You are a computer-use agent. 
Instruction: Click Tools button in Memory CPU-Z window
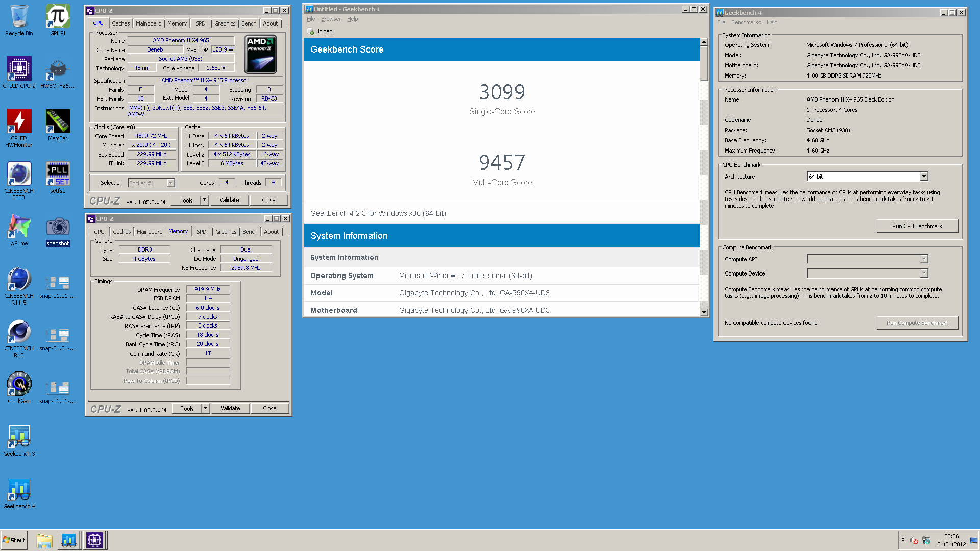tap(187, 409)
